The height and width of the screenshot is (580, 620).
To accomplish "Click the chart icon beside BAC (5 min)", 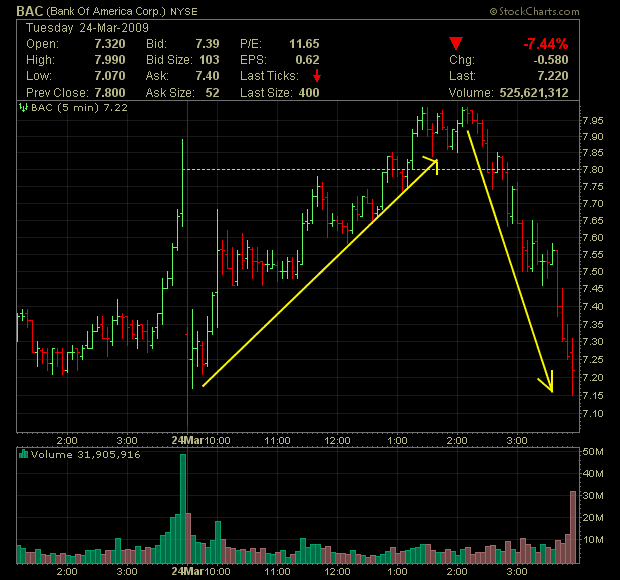I will tap(23, 107).
